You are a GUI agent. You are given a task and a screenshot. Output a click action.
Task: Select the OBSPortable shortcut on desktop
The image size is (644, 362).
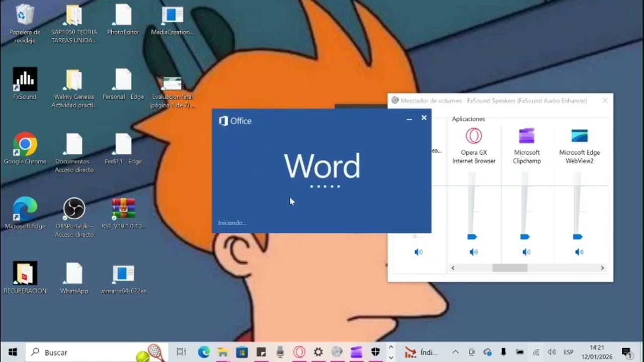74,218
